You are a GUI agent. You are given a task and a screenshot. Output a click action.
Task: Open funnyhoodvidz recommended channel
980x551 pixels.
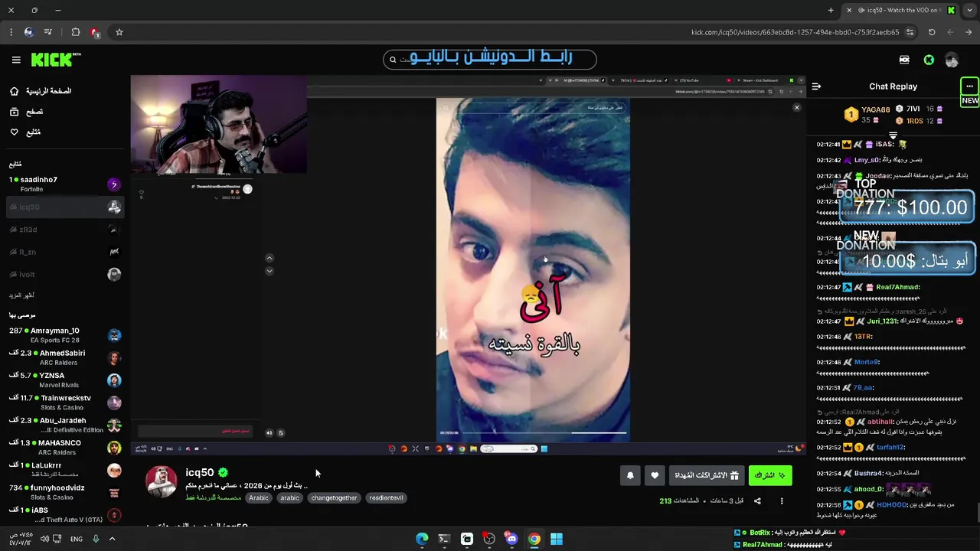(65, 492)
